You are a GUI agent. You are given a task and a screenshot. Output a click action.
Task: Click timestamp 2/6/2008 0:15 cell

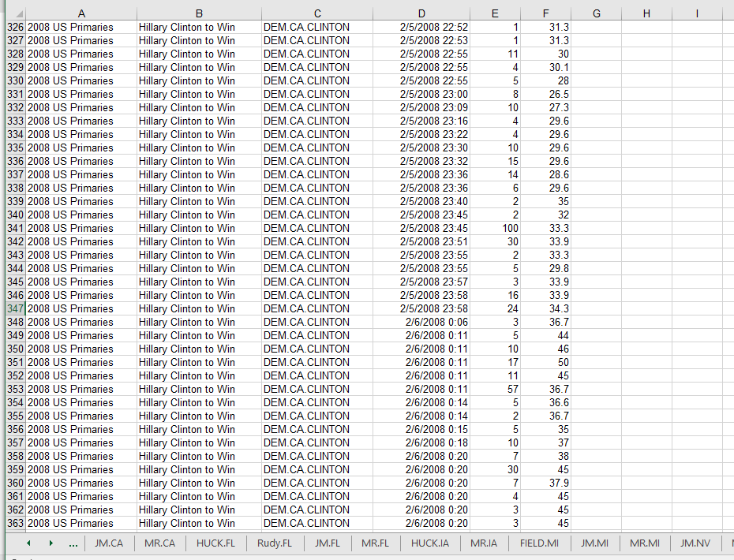click(421, 430)
